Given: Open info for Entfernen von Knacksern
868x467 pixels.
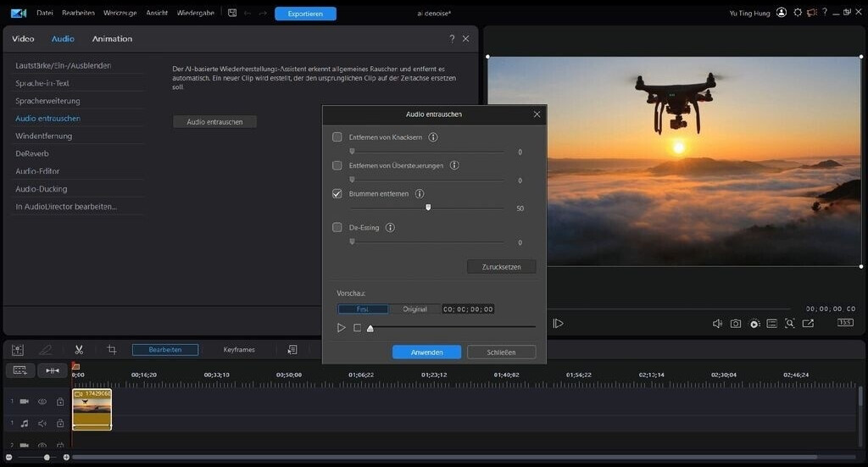Looking at the screenshot, I should 433,137.
